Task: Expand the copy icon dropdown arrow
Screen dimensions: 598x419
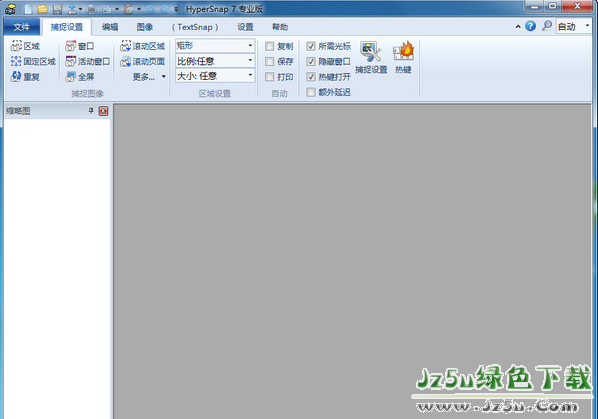Action: 117,9
